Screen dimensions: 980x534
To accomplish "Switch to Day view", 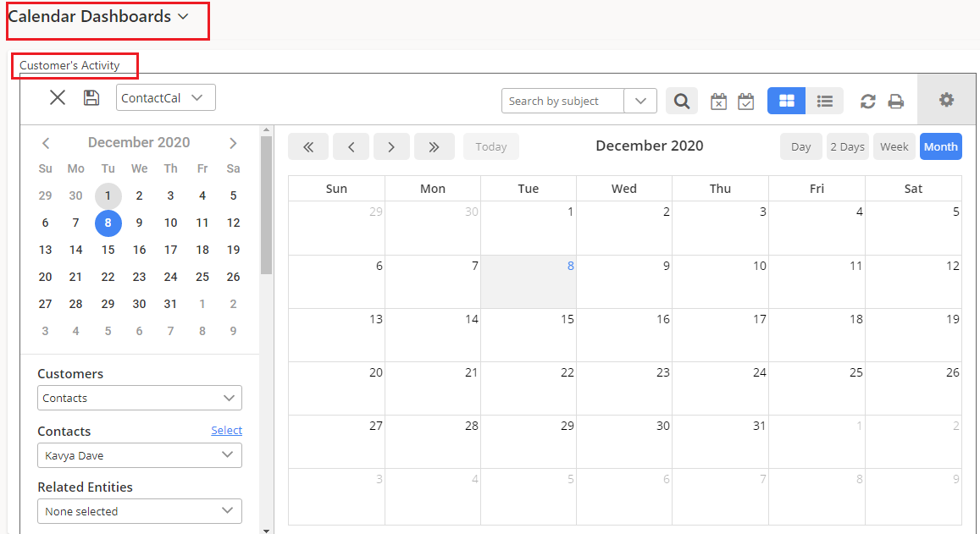I will coord(800,146).
